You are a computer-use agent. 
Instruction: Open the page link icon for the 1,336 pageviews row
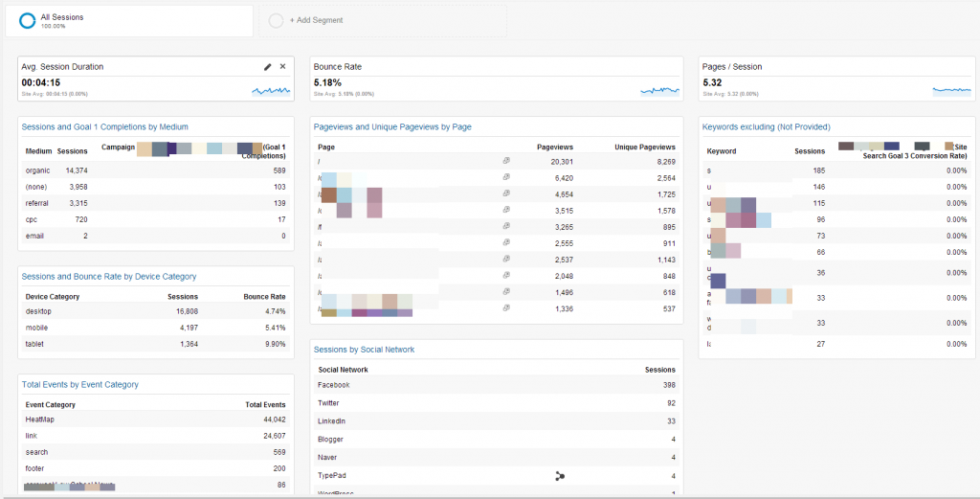coord(506,308)
